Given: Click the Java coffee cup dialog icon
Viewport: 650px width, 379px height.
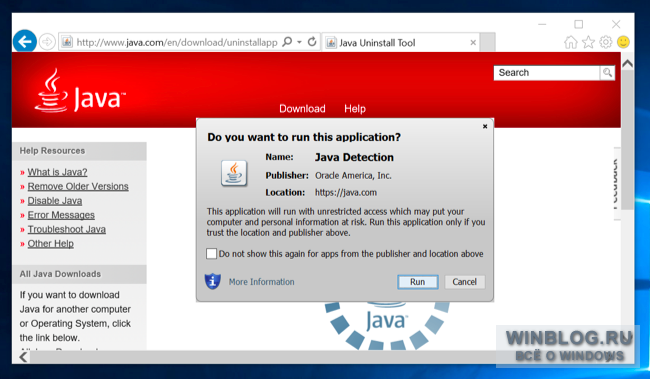Looking at the screenshot, I should coord(234,173).
